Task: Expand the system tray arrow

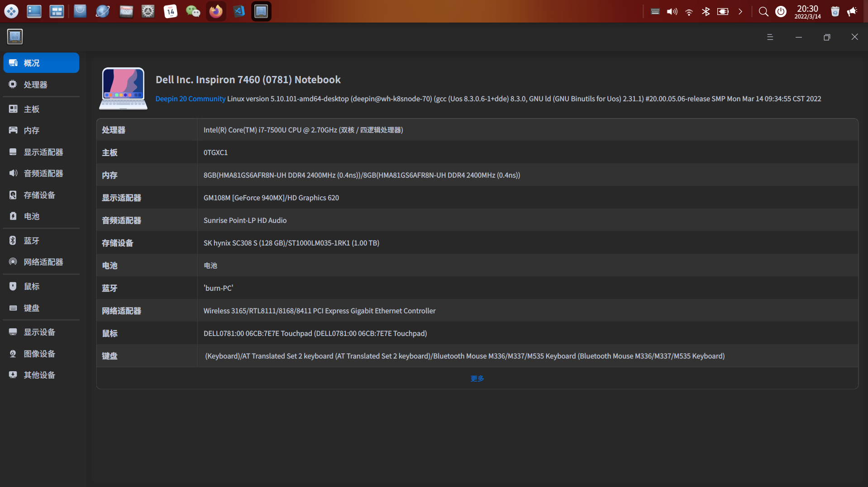Action: coord(740,11)
